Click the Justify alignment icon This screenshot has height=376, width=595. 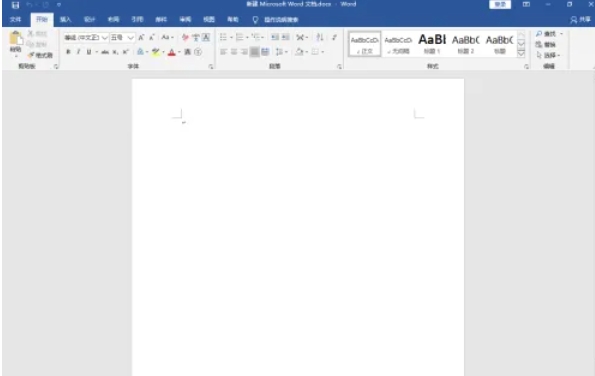coord(255,52)
